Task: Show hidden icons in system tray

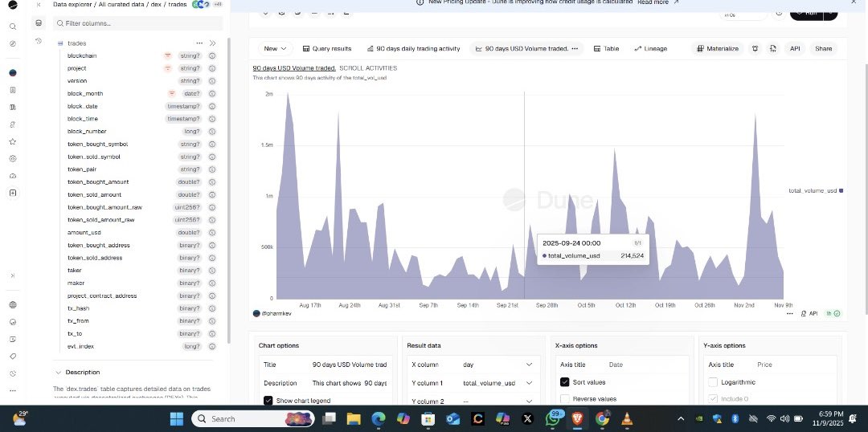Action: (x=681, y=418)
